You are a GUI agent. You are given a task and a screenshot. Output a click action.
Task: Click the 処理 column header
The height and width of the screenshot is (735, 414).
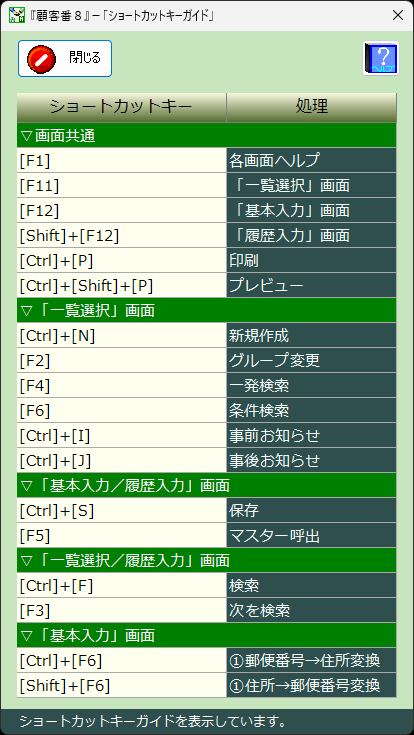pos(312,107)
